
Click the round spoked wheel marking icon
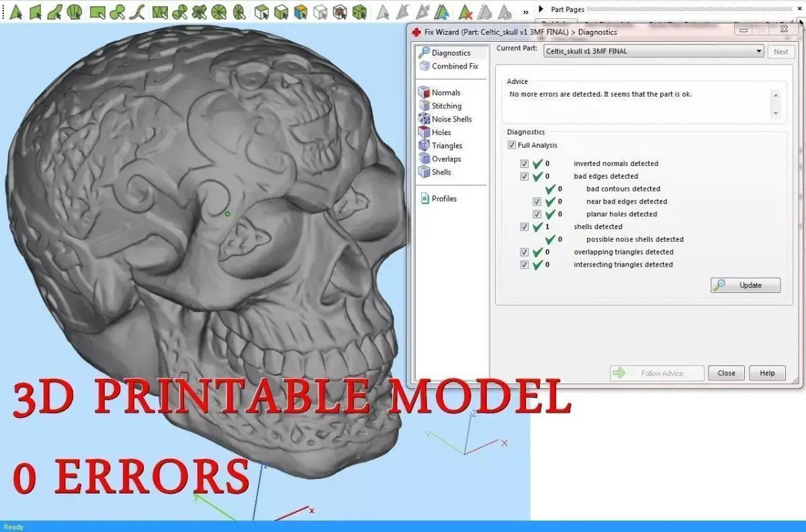[x=219, y=11]
